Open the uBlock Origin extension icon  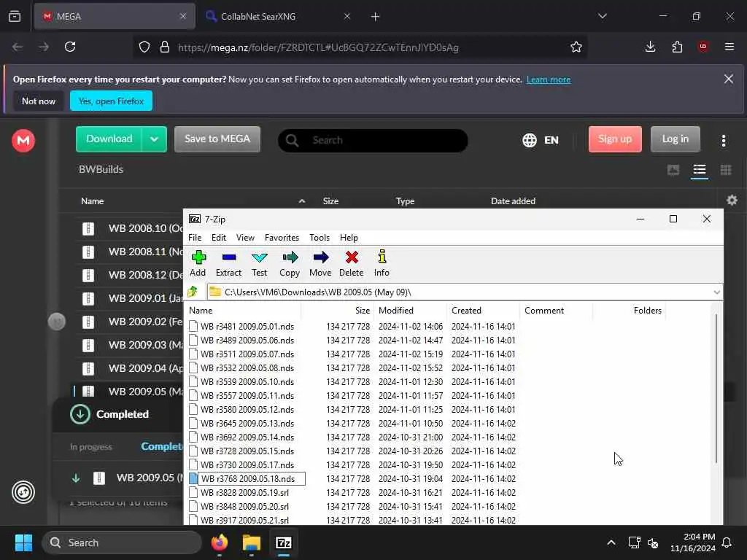[703, 47]
